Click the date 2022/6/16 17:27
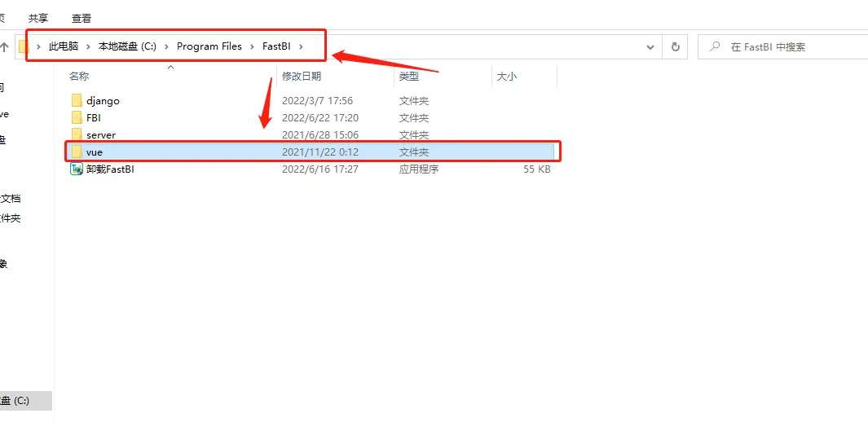The image size is (868, 422). point(320,169)
